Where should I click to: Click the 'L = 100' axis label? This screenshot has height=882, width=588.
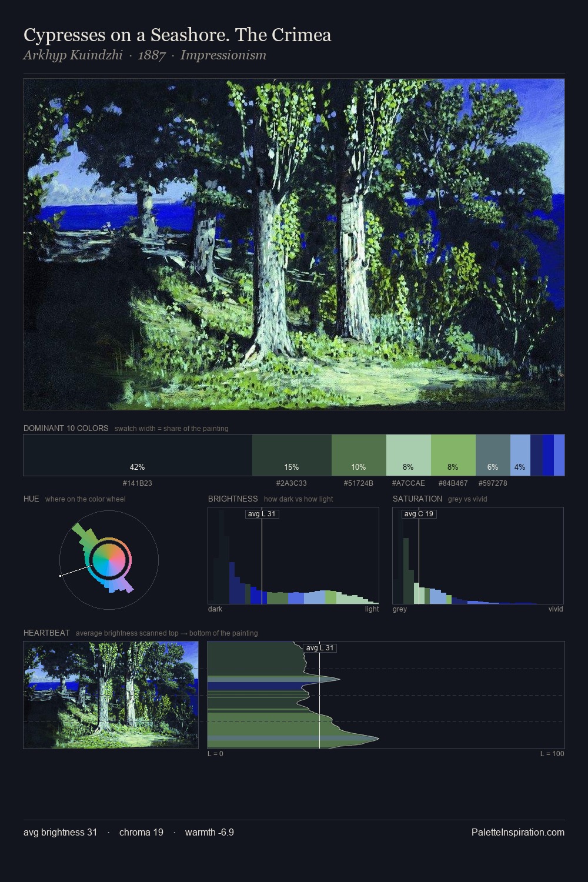point(552,754)
